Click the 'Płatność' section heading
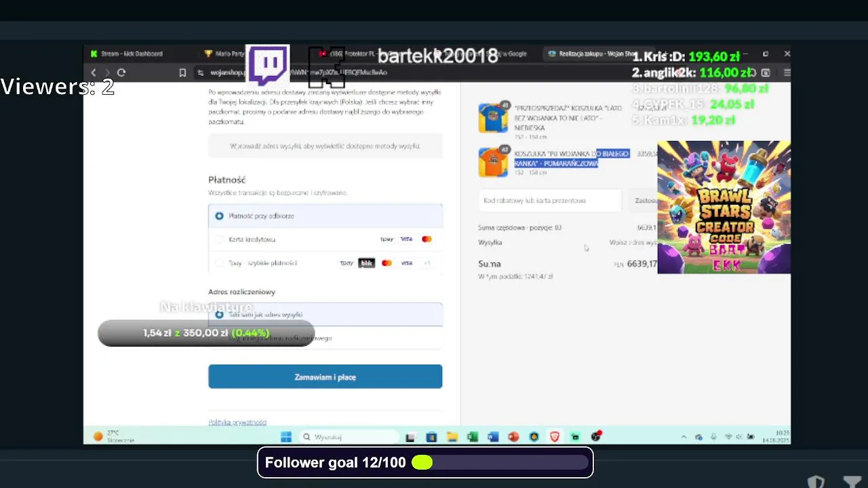The image size is (868, 488). (227, 180)
